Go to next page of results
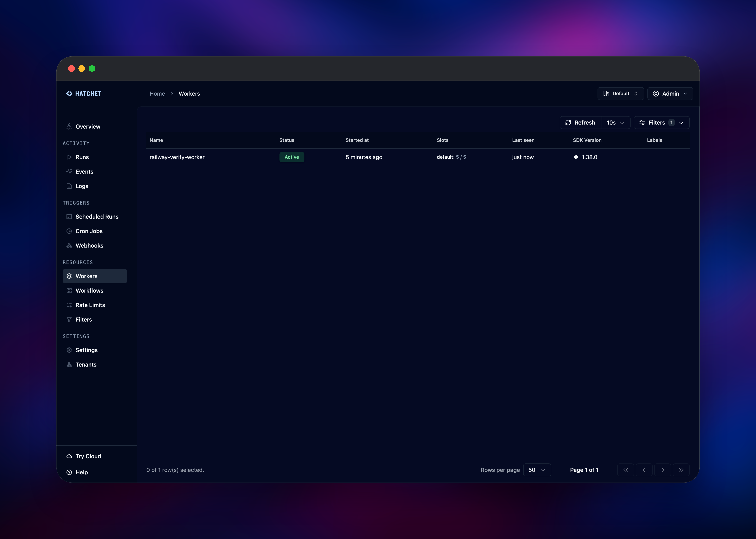756x539 pixels. 663,470
